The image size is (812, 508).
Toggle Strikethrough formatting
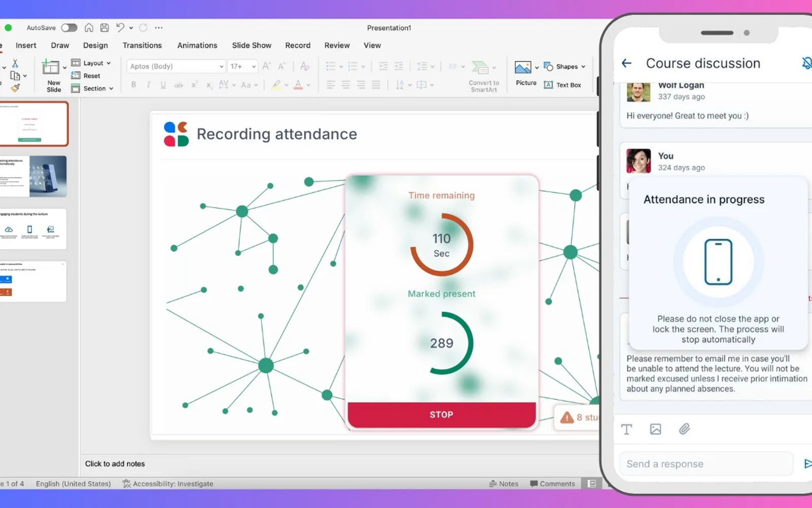(x=178, y=85)
